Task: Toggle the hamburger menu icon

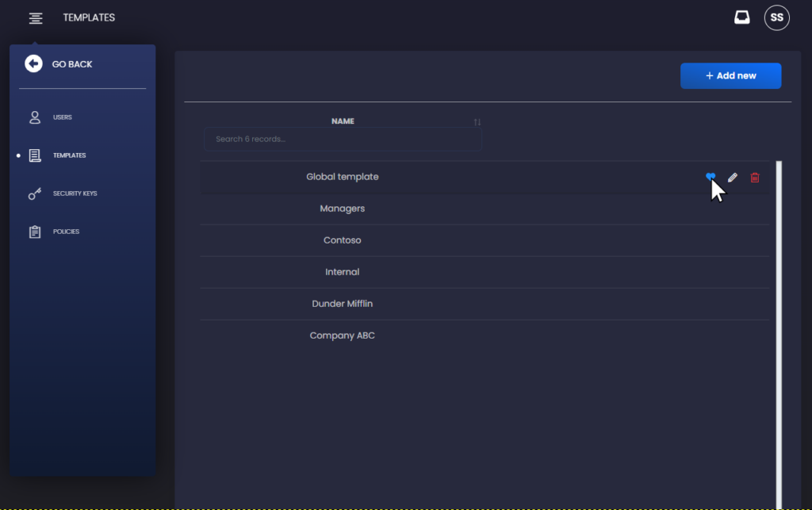Action: tap(36, 18)
